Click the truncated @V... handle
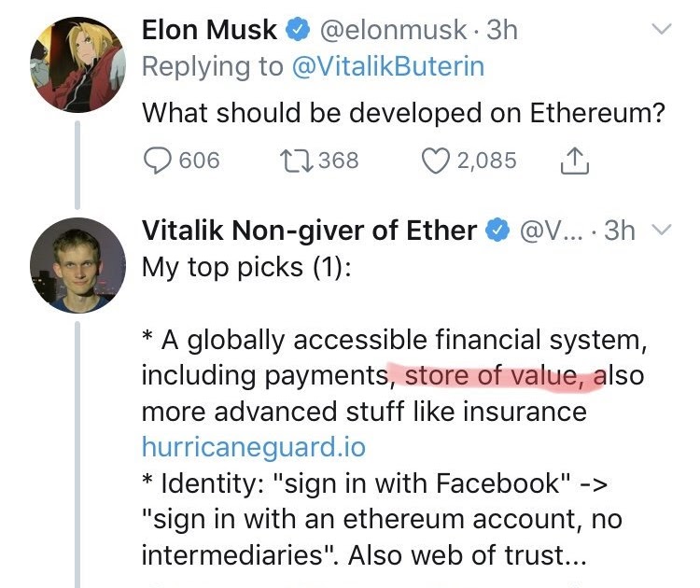Image resolution: width=700 pixels, height=588 pixels. tap(552, 231)
